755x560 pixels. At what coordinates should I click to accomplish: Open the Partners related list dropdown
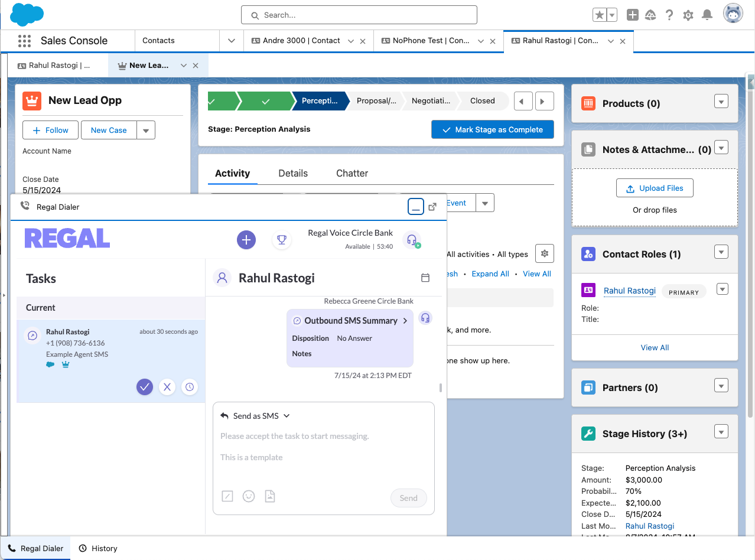[721, 386]
